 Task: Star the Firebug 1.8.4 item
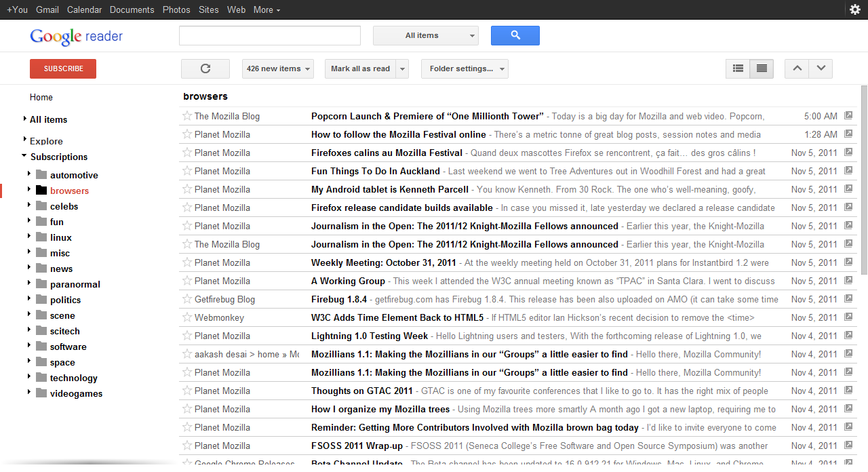(187, 299)
